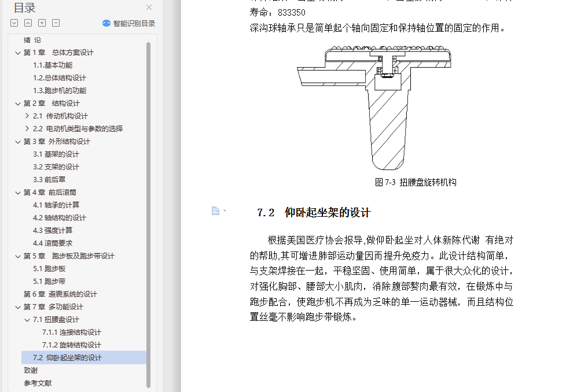Click the minus box icon under 目录
This screenshot has height=392, width=566.
click(x=56, y=23)
